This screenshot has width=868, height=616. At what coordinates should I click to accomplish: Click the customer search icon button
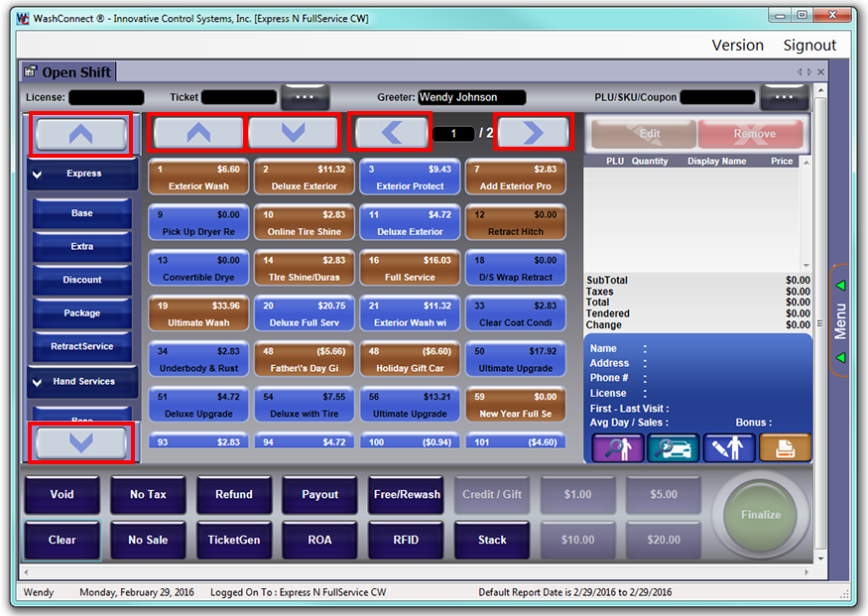coord(618,448)
